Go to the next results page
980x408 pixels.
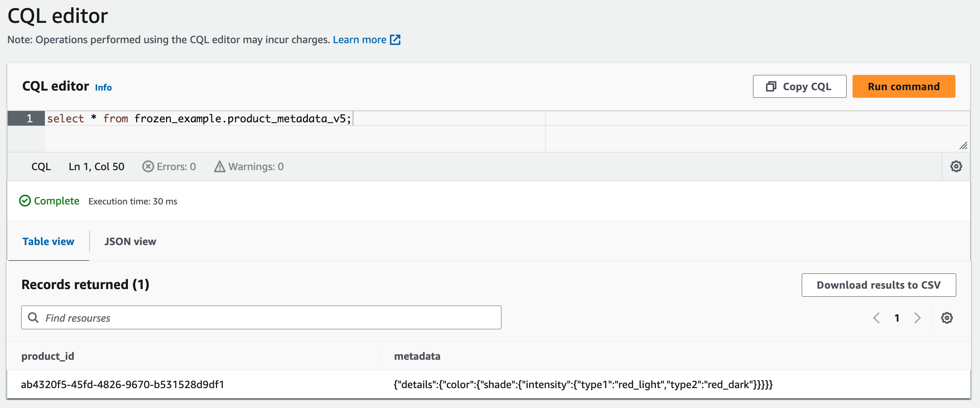(x=917, y=318)
